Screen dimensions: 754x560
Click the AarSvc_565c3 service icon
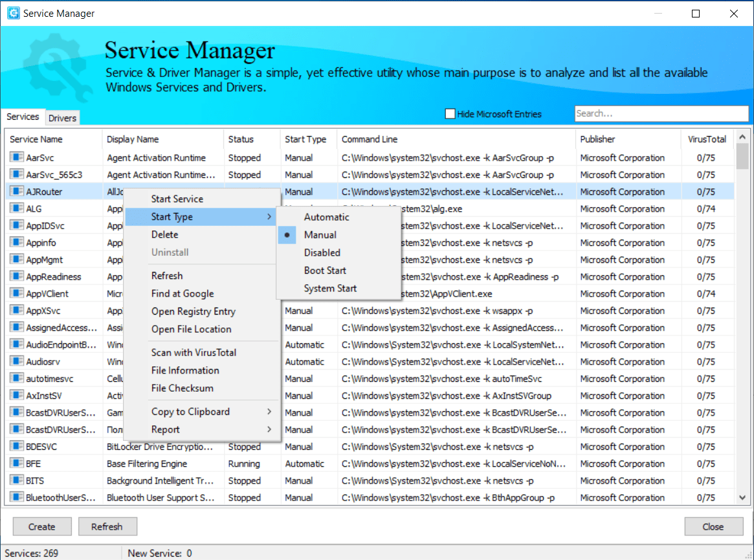(x=17, y=174)
